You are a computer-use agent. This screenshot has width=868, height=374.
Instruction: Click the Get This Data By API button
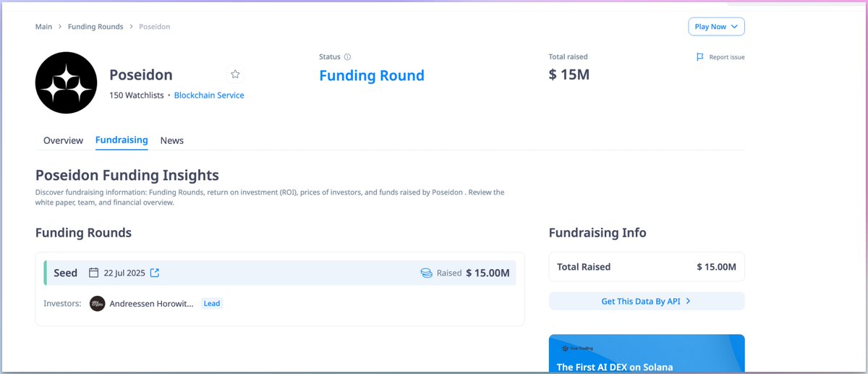[647, 302]
